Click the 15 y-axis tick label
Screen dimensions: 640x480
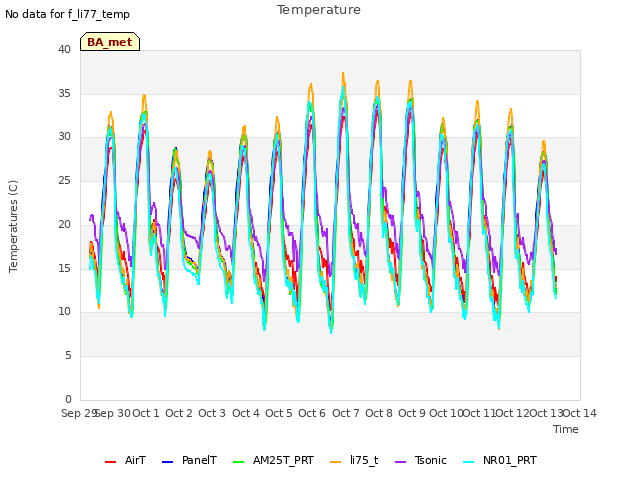[x=64, y=268]
